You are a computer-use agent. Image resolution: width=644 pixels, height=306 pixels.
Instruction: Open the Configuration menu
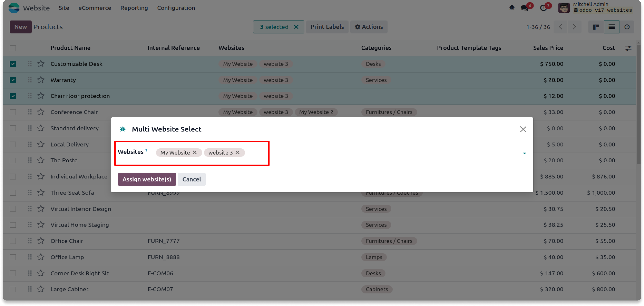176,8
